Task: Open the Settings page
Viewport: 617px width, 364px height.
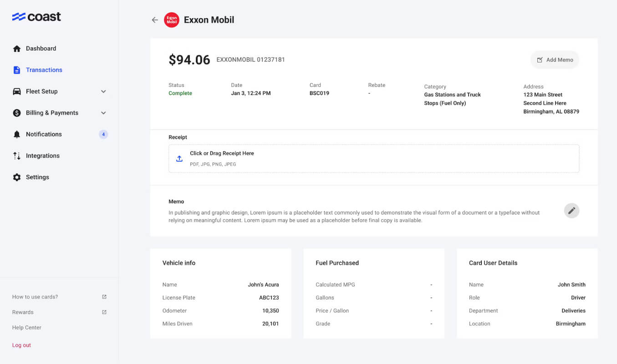Action: (x=37, y=177)
